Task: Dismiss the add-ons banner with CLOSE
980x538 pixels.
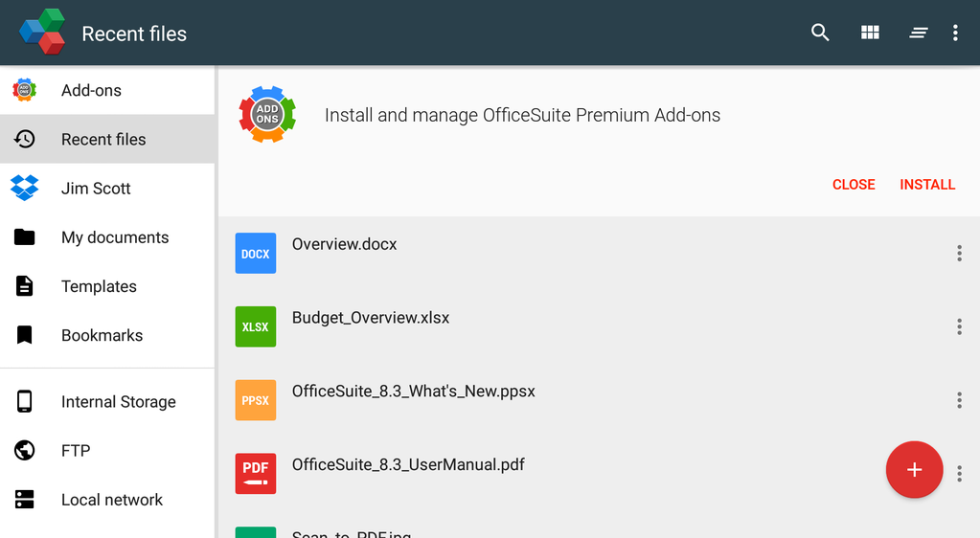Action: click(x=854, y=185)
